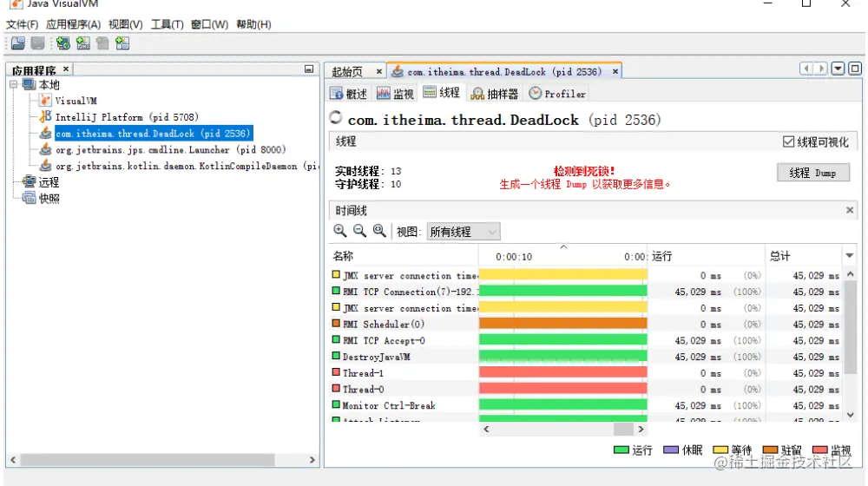The image size is (868, 486).
Task: Click the fit-to-width zoom icon
Action: (x=379, y=231)
